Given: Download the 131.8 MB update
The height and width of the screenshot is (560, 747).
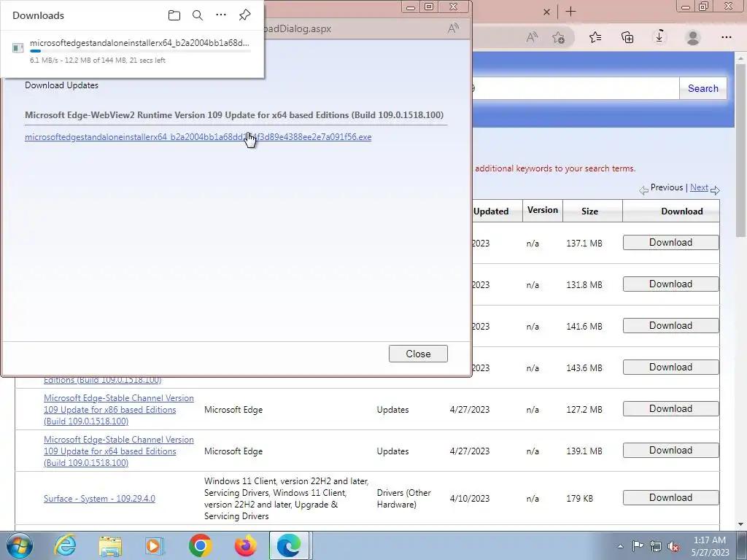Looking at the screenshot, I should pos(670,284).
